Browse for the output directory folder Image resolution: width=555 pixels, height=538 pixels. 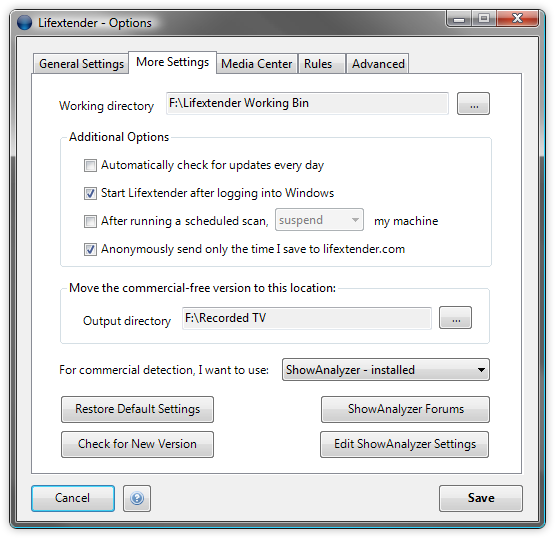456,318
